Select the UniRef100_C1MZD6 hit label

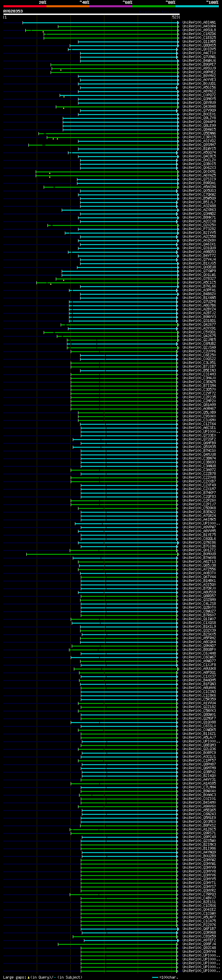[199, 34]
